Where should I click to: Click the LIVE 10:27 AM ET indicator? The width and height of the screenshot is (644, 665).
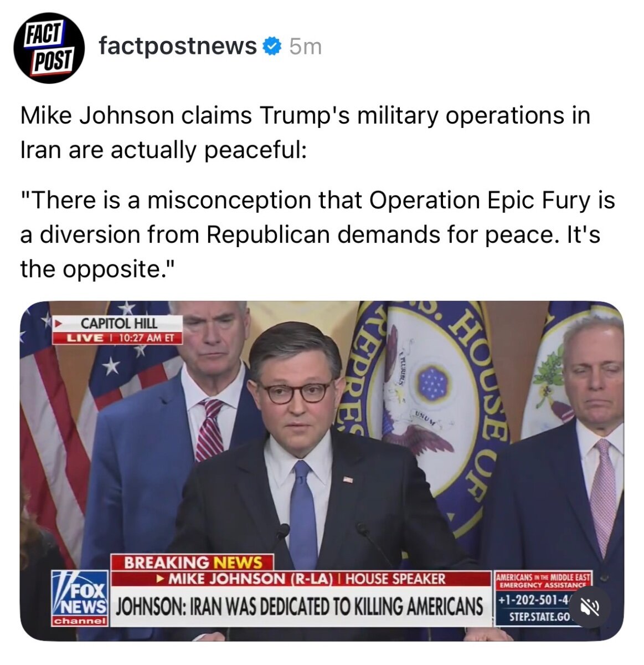[118, 337]
